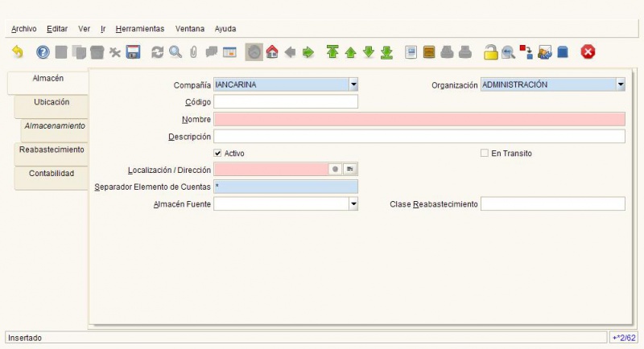Open the Herramientas menu
This screenshot has width=644, height=349.
pyautogui.click(x=139, y=28)
